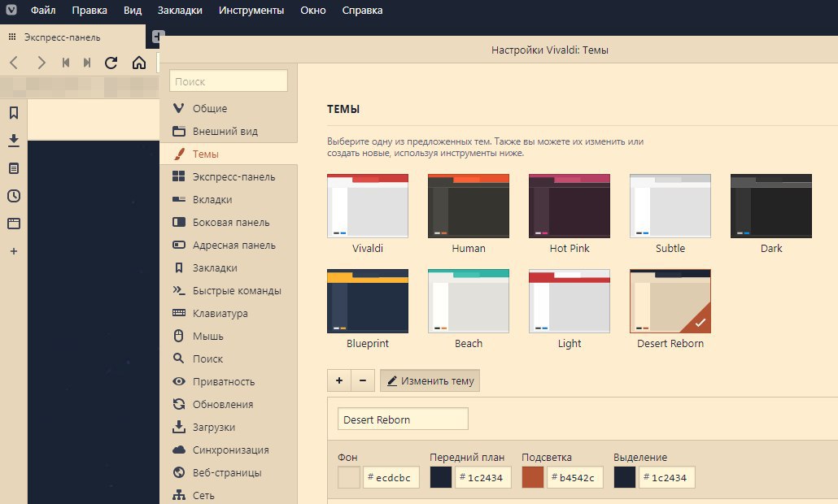
Task: Open the Фон color swatch
Action: pos(349,477)
